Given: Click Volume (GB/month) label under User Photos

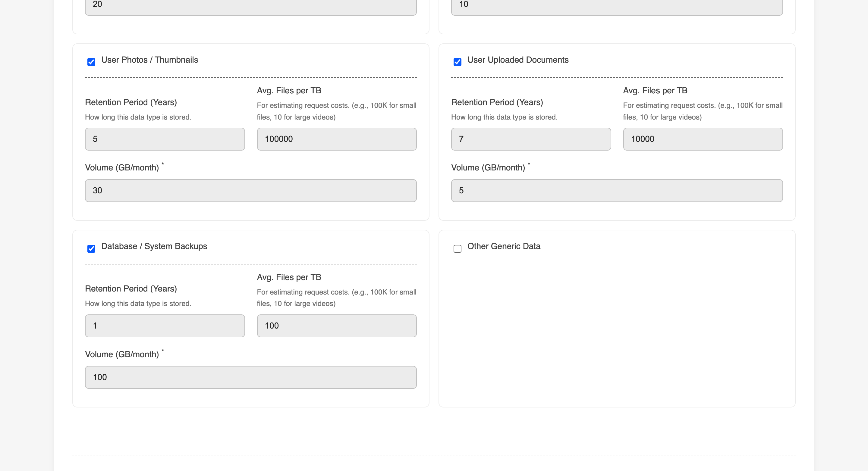Looking at the screenshot, I should click(x=122, y=168).
